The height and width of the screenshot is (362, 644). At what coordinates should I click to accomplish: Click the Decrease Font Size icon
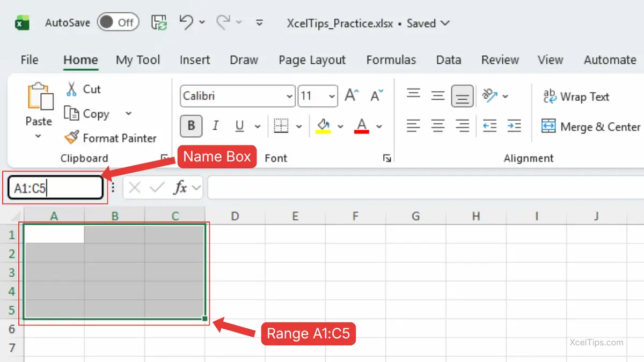(x=377, y=96)
